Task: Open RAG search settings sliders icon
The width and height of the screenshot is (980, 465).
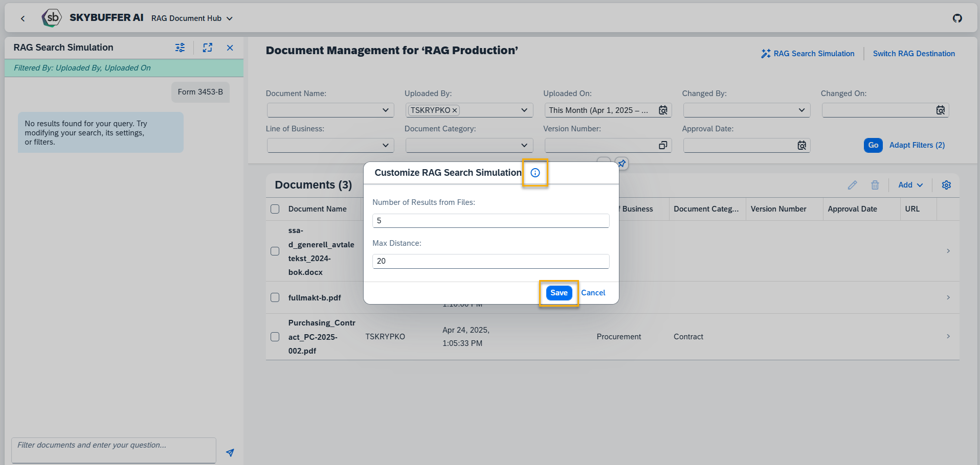Action: click(180, 48)
